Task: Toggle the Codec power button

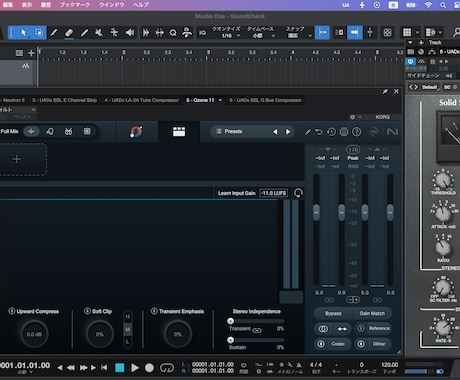Action: pyautogui.click(x=321, y=344)
